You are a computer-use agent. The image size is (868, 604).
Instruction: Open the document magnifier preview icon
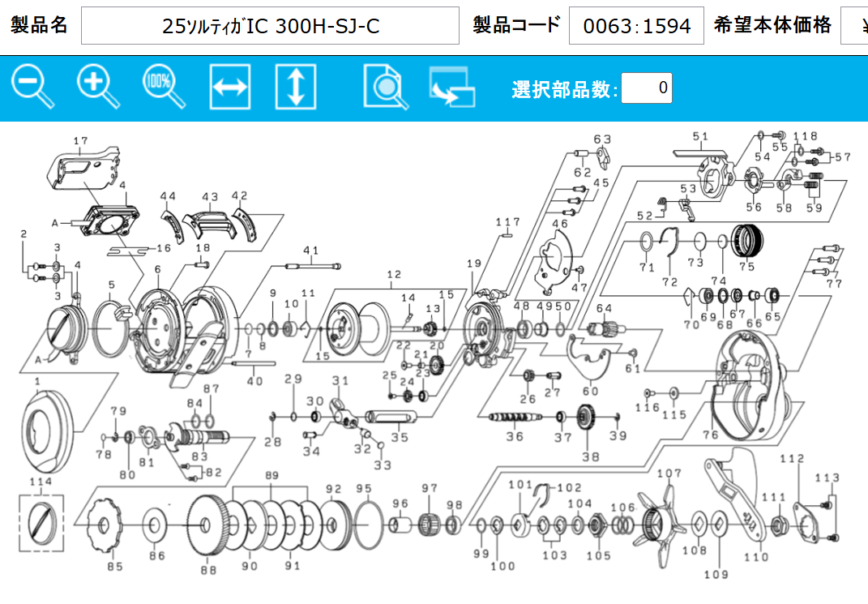tap(386, 87)
